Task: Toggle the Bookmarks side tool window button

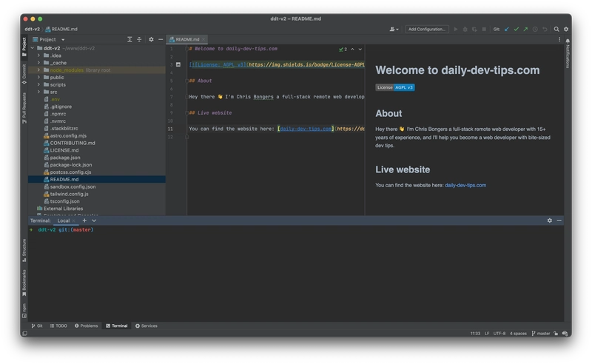Action: [x=24, y=283]
